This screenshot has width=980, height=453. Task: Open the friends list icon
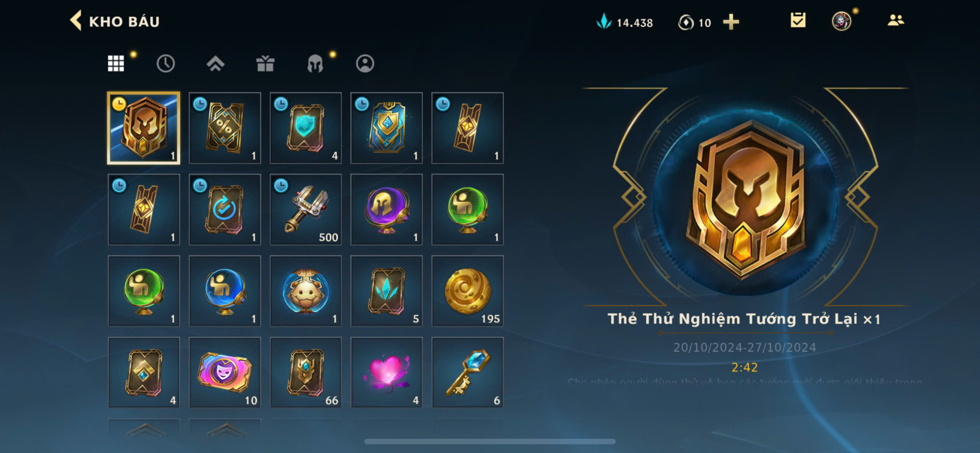(x=895, y=20)
